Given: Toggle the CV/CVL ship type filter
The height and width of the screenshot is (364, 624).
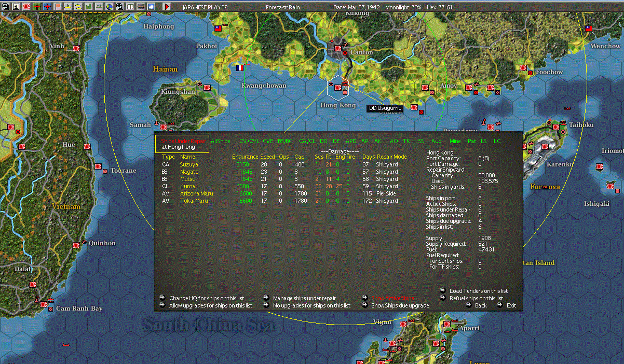Looking at the screenshot, I should pos(249,141).
